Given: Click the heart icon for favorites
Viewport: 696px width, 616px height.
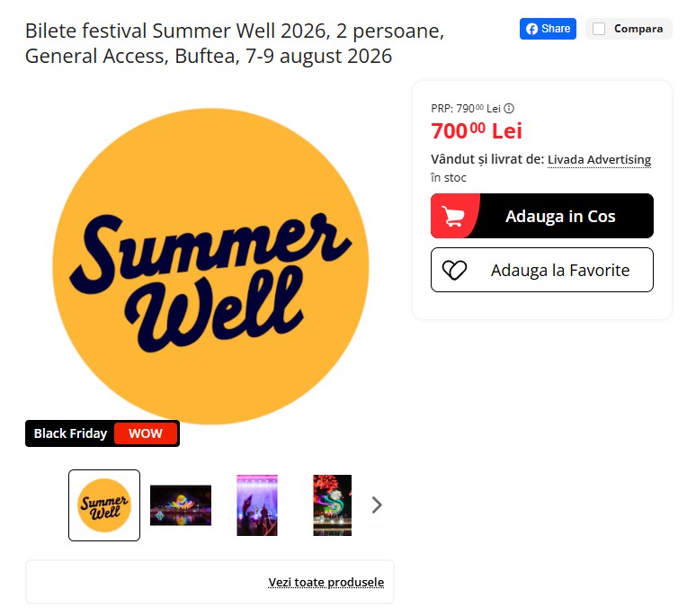Looking at the screenshot, I should click(454, 270).
